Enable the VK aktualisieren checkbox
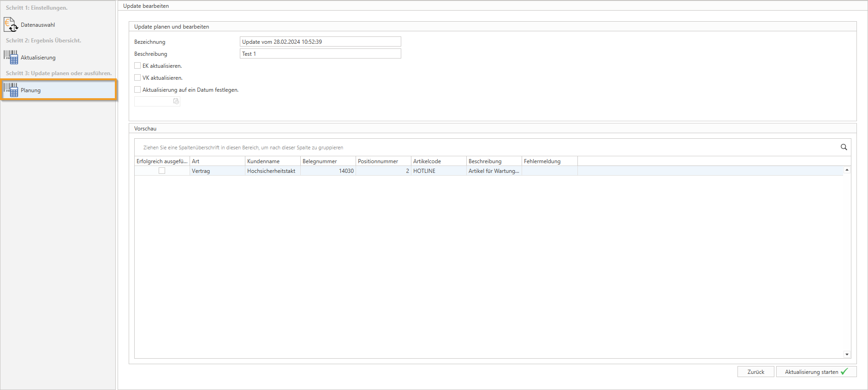The width and height of the screenshot is (868, 390). coord(137,77)
